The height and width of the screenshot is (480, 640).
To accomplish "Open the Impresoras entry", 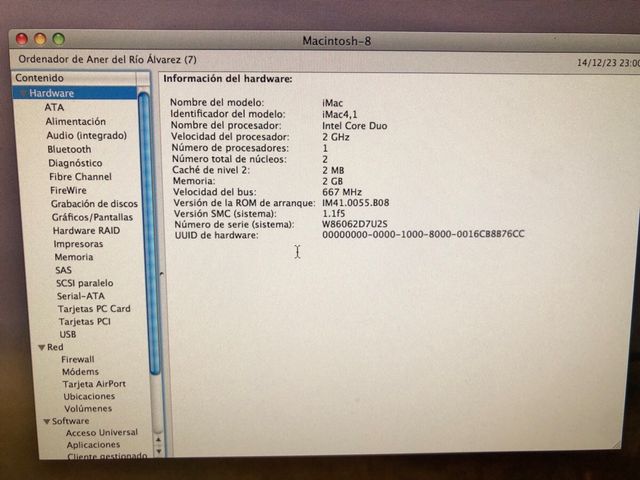I will click(78, 244).
